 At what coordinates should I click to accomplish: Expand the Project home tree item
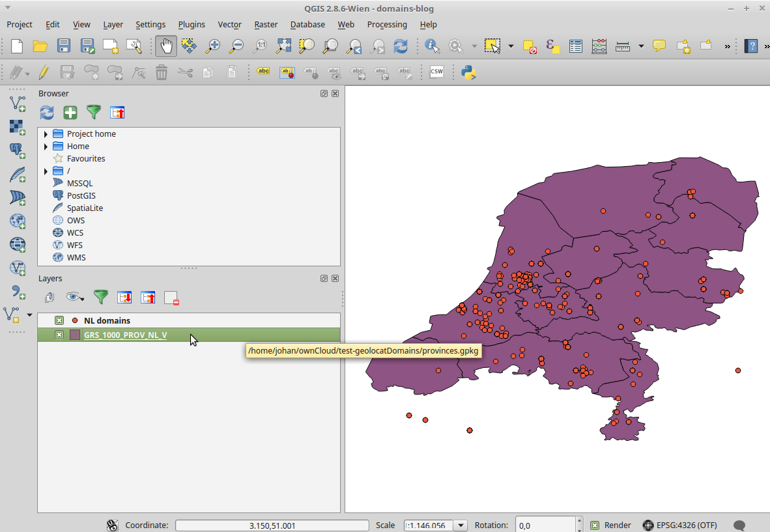pyautogui.click(x=46, y=134)
